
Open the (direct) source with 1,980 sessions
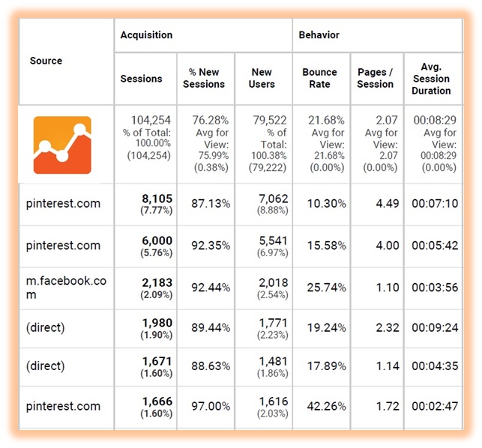[x=46, y=327]
